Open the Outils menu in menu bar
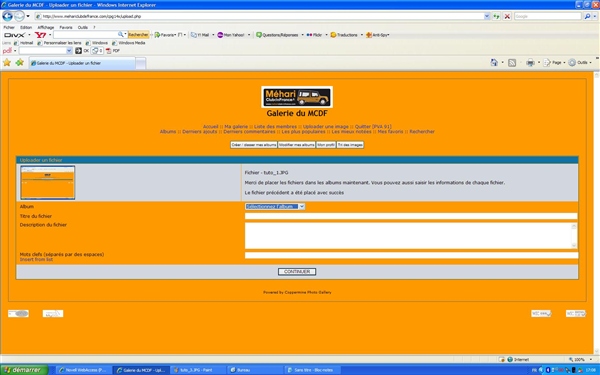 tap(83, 27)
